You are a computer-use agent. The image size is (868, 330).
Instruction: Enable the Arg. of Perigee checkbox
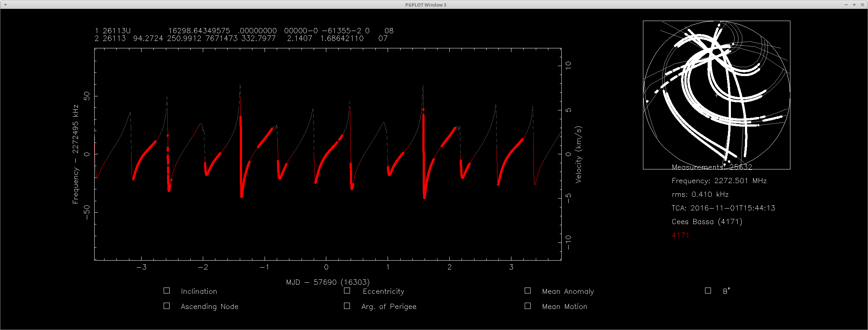(347, 306)
